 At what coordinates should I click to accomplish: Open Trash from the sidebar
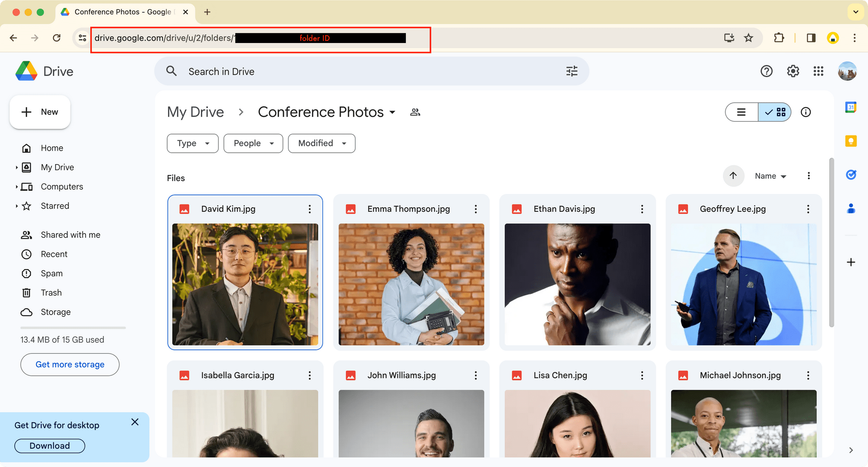51,292
